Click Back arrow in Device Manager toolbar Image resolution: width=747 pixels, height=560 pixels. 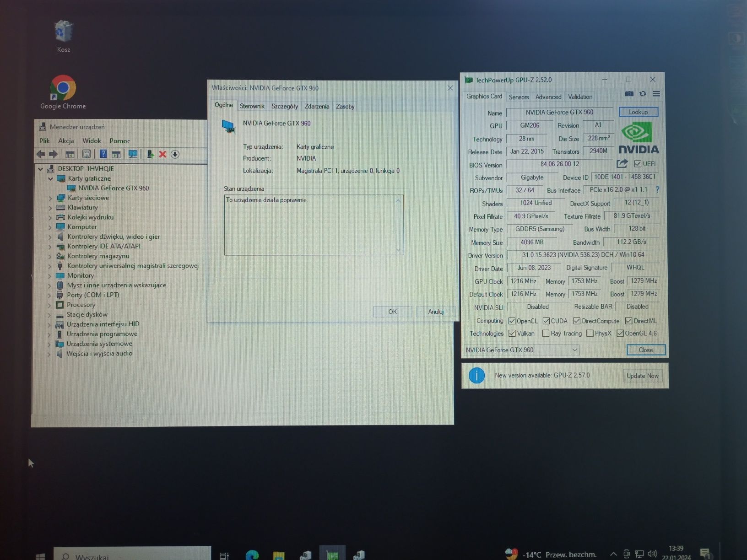click(41, 154)
